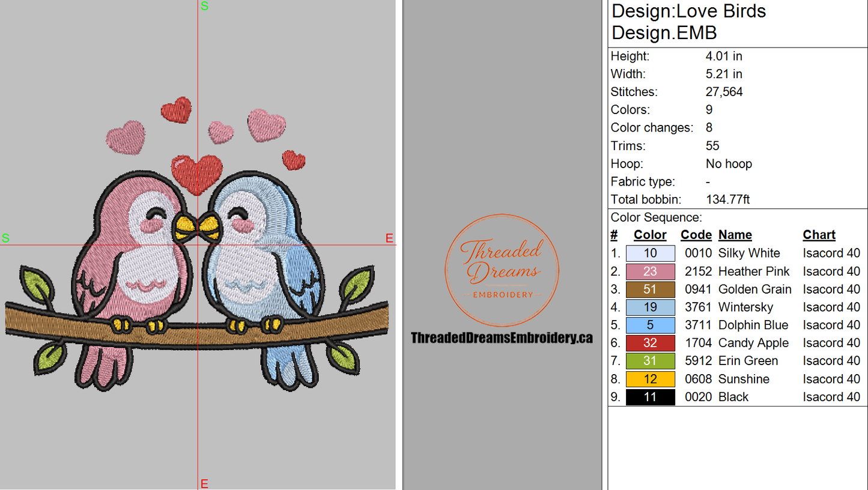Click the thread name 'Wintersky'
The image size is (868, 490).
(x=745, y=307)
